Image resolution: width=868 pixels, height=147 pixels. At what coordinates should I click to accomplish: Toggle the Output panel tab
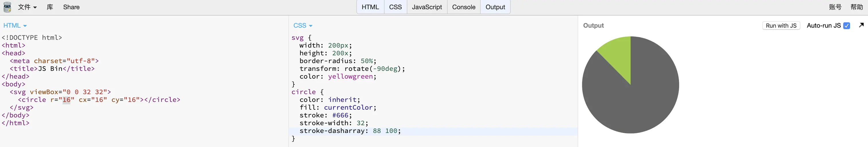click(495, 7)
